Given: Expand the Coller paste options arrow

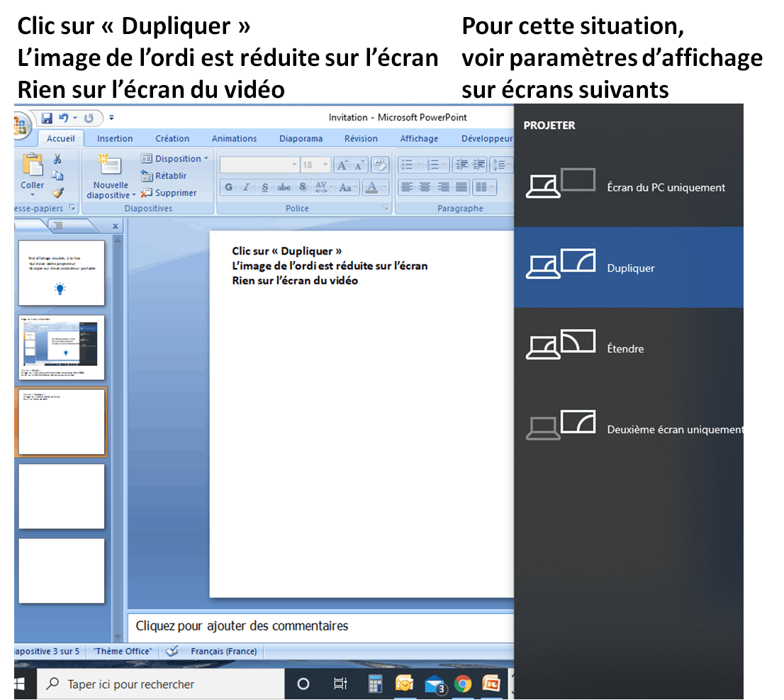Looking at the screenshot, I should pos(33,195).
